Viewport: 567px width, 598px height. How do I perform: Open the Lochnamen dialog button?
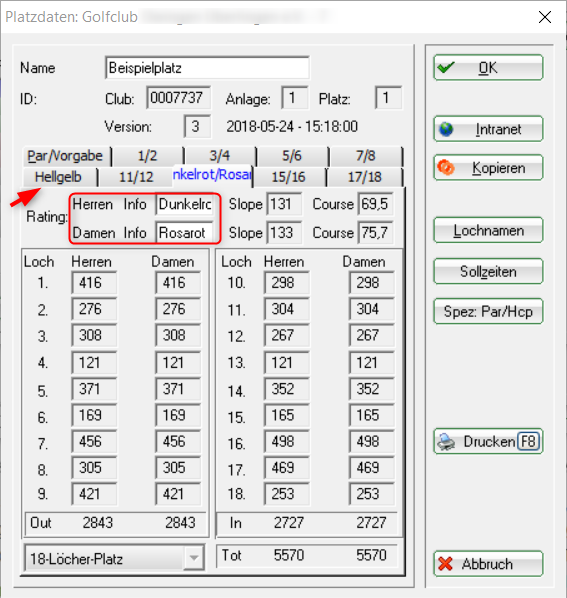[488, 230]
